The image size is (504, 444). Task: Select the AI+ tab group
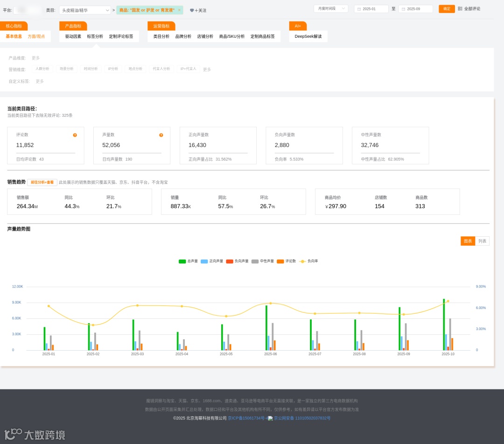coord(298,26)
